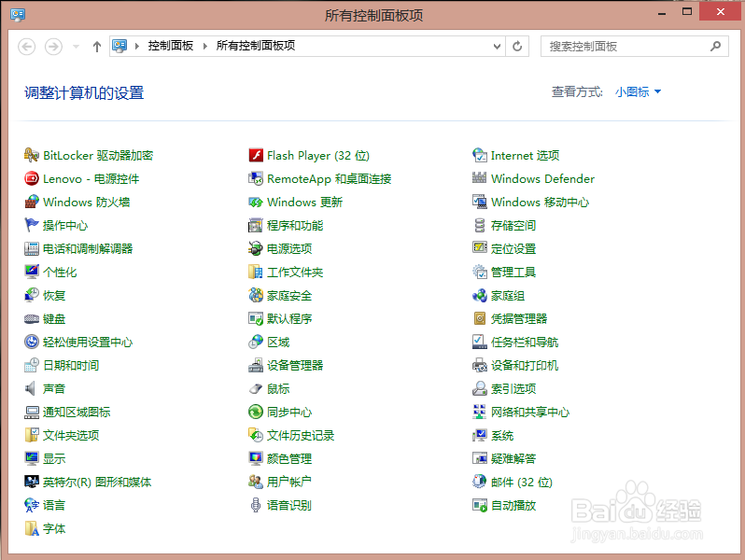Viewport: 745px width, 560px height.
Task: Open the 文件夹选项 link
Action: pyautogui.click(x=71, y=436)
